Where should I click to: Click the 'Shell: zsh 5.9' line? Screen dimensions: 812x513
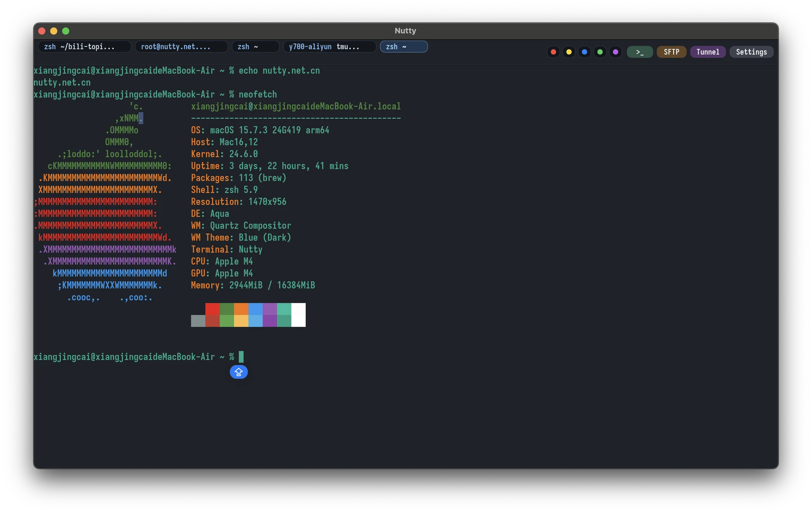224,190
